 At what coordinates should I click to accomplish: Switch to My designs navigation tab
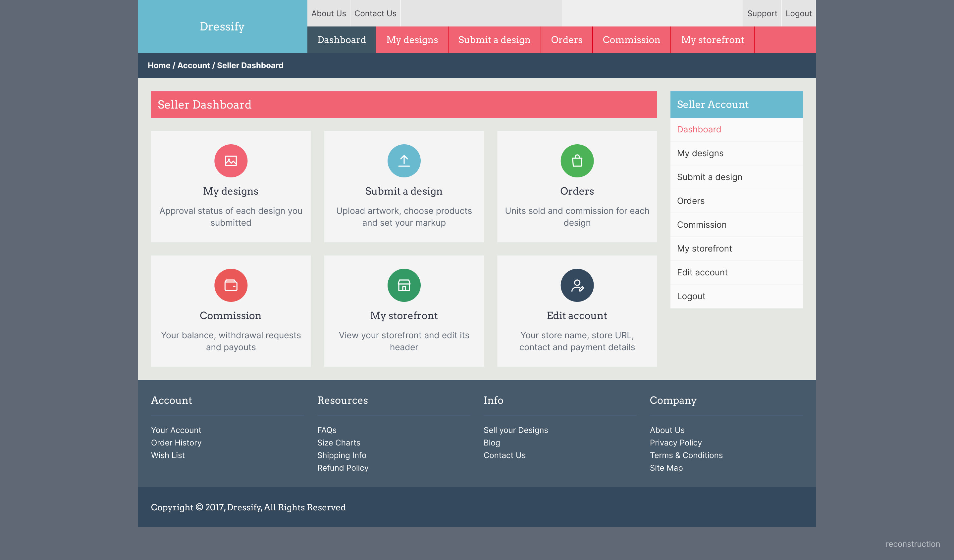[x=412, y=40]
